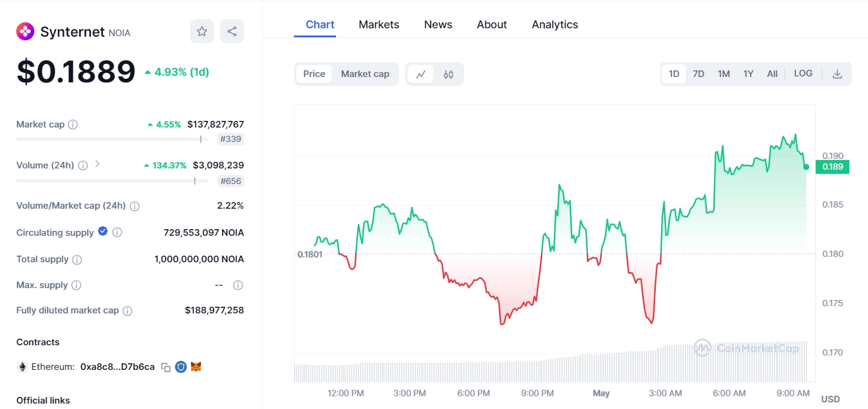Select the candlestick chart icon
Image resolution: width=868 pixels, height=409 pixels.
(447, 73)
